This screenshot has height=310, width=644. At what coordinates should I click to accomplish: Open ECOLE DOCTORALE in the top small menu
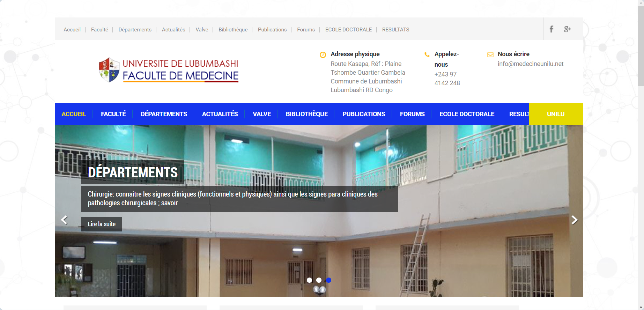[x=348, y=30]
